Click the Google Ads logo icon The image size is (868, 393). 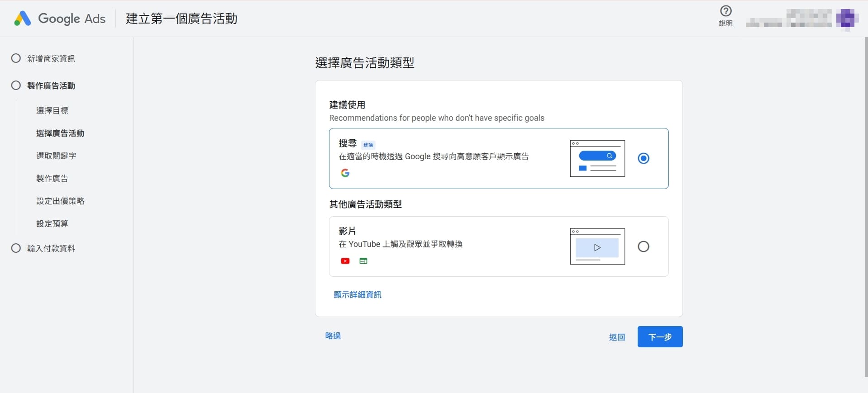tap(23, 19)
